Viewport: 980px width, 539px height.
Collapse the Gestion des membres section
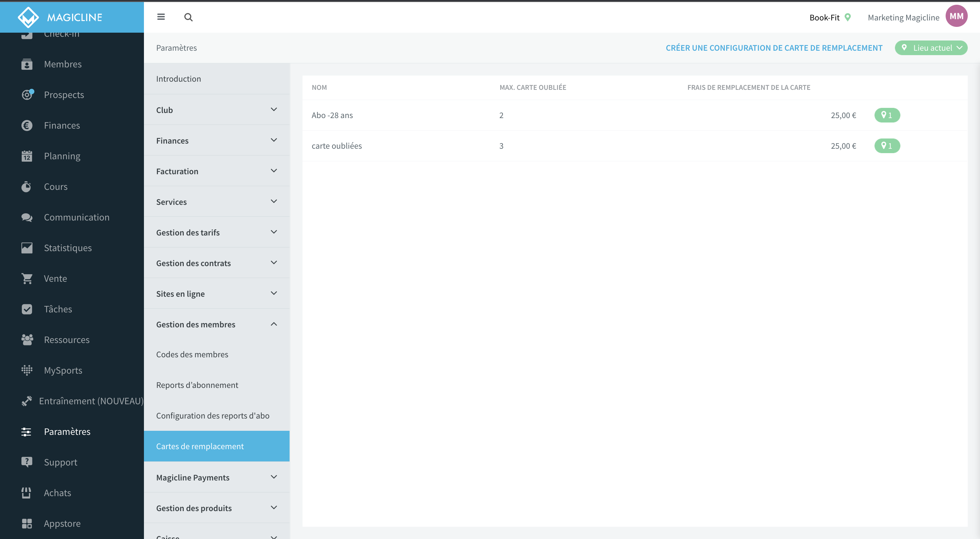coord(216,324)
